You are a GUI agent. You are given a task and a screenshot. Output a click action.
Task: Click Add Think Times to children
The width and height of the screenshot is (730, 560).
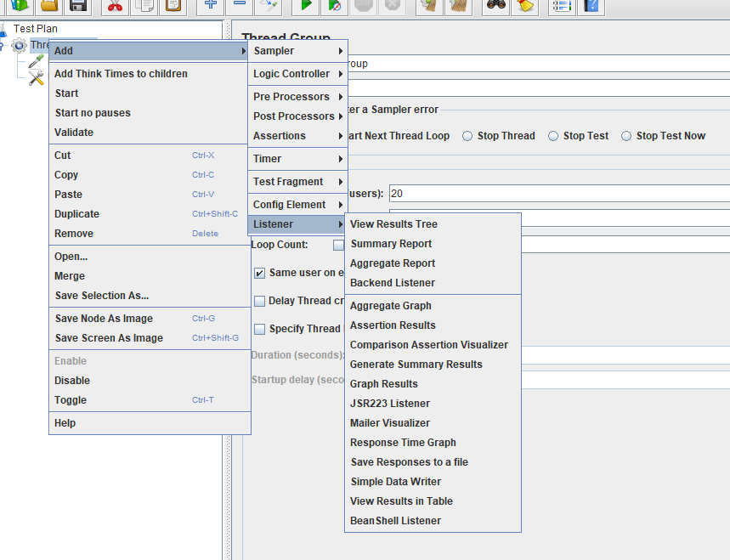click(149, 74)
